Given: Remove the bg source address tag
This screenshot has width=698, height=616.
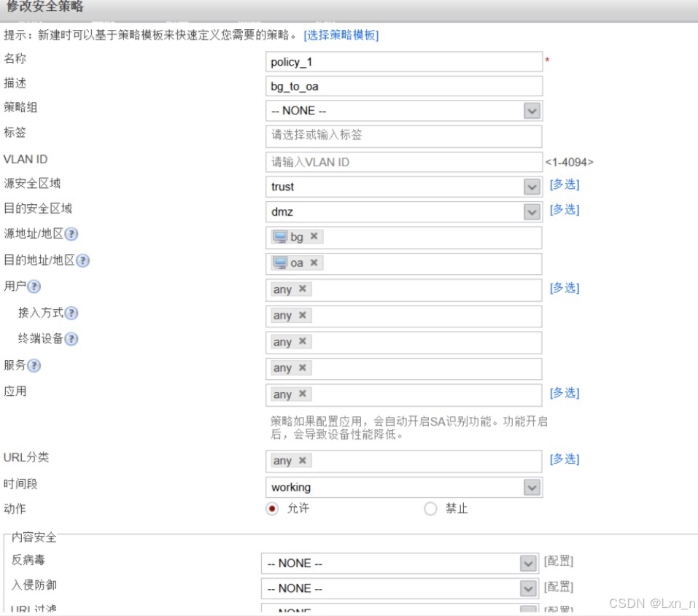Looking at the screenshot, I should point(314,236).
